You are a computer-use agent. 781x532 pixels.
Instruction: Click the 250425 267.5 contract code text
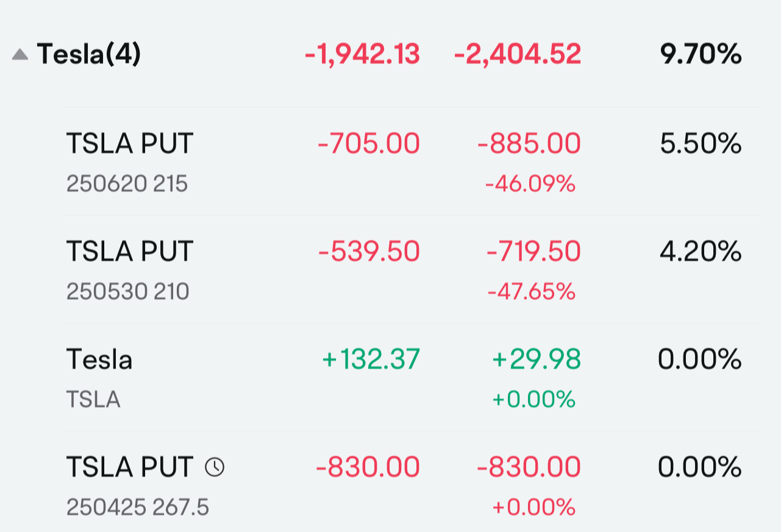138,507
